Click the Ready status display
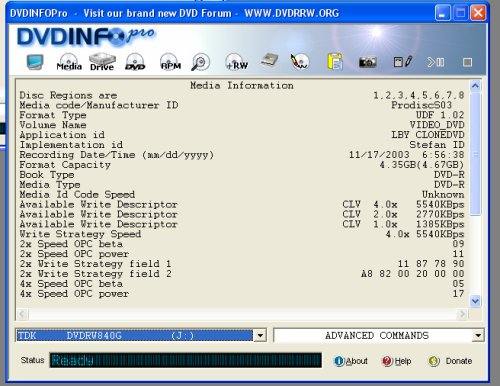Image resolution: width=500 pixels, height=386 pixels. 186,360
